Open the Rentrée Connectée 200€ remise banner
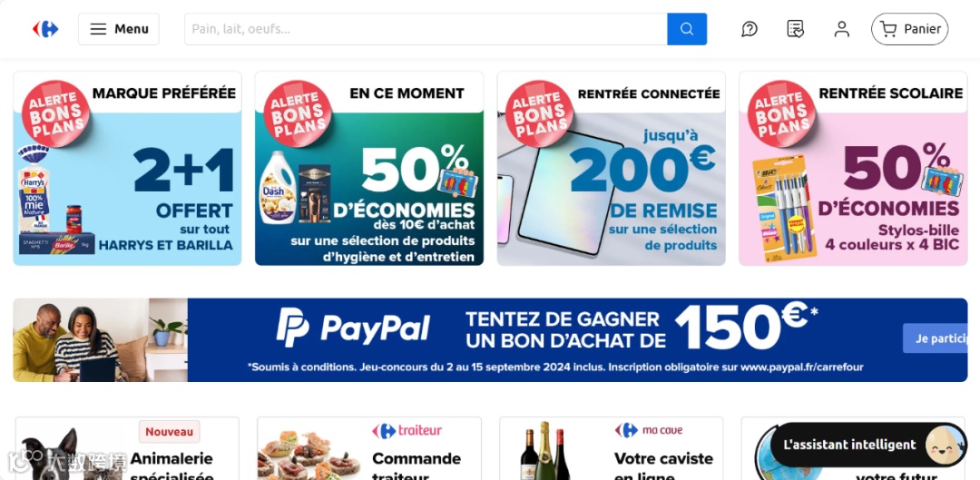Screen dimensions: 980x480 coord(612,168)
